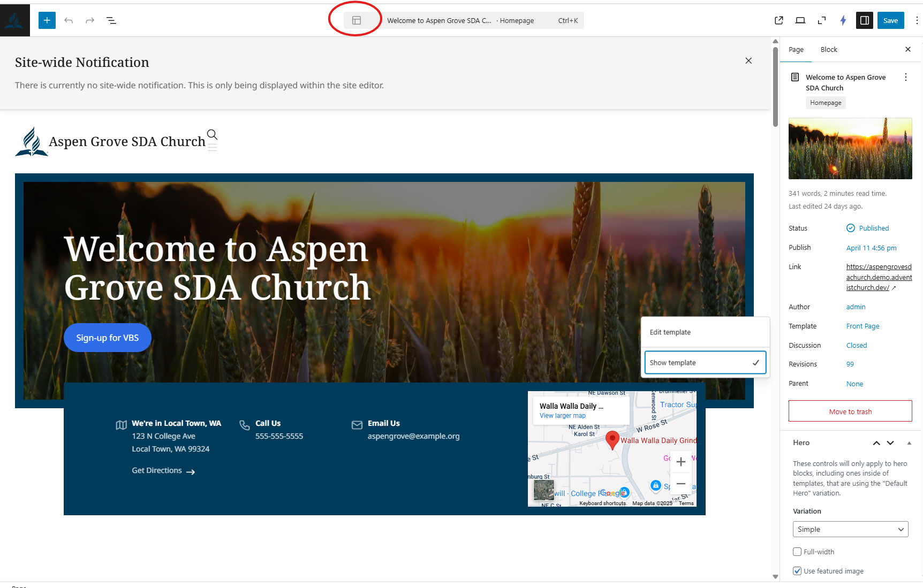This screenshot has width=923, height=588.
Task: Open the Parent selector showing None
Action: [x=854, y=384]
